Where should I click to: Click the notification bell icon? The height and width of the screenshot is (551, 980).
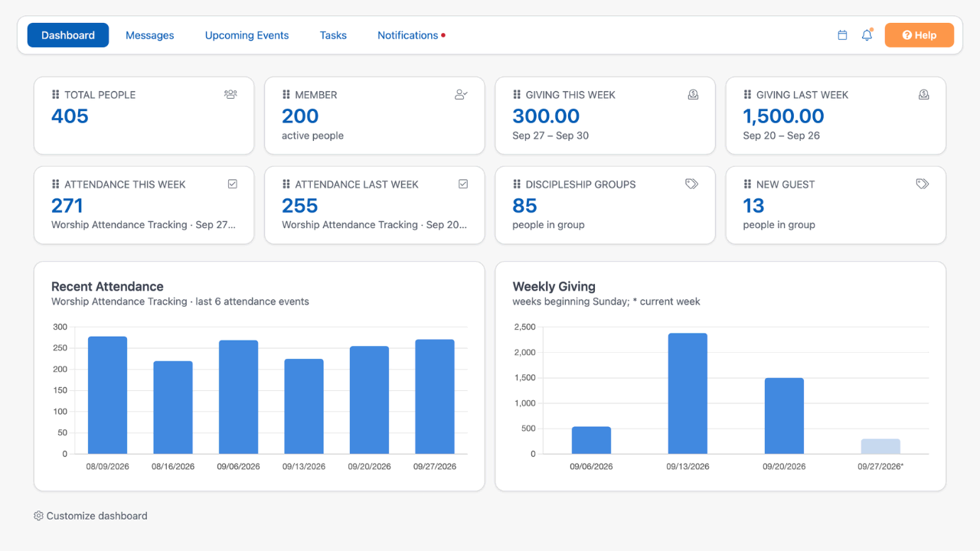pyautogui.click(x=867, y=35)
